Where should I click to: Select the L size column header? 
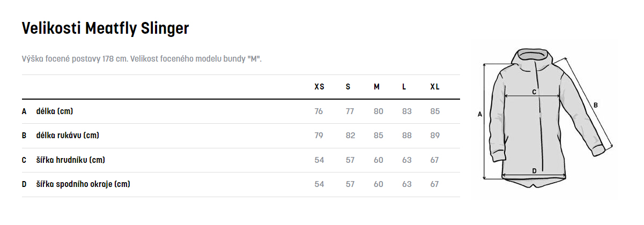point(404,87)
